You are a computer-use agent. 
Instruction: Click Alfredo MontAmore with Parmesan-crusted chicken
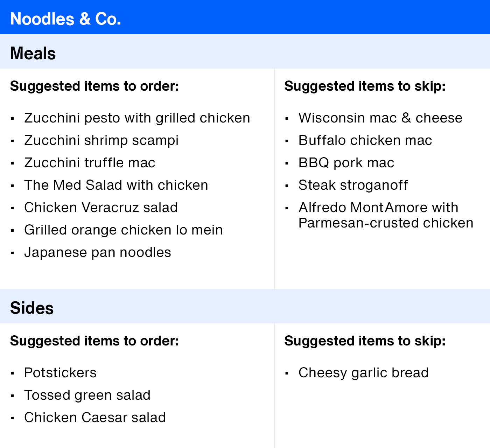coord(386,215)
